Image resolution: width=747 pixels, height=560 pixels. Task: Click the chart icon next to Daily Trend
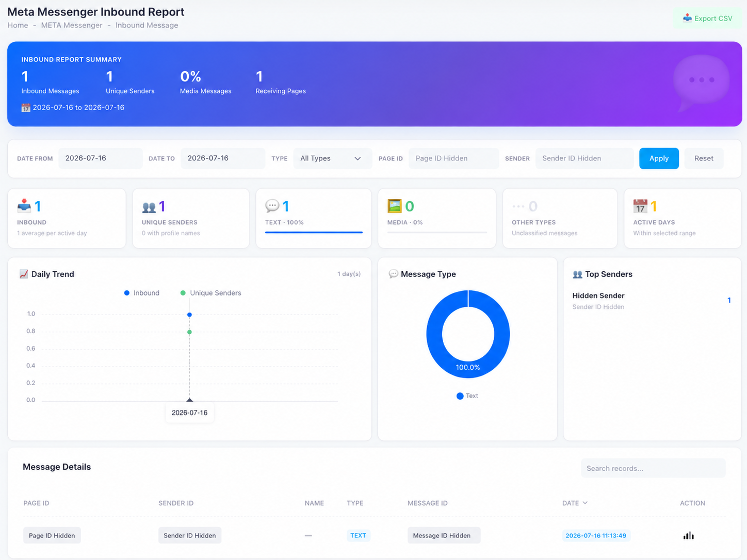pyautogui.click(x=24, y=274)
